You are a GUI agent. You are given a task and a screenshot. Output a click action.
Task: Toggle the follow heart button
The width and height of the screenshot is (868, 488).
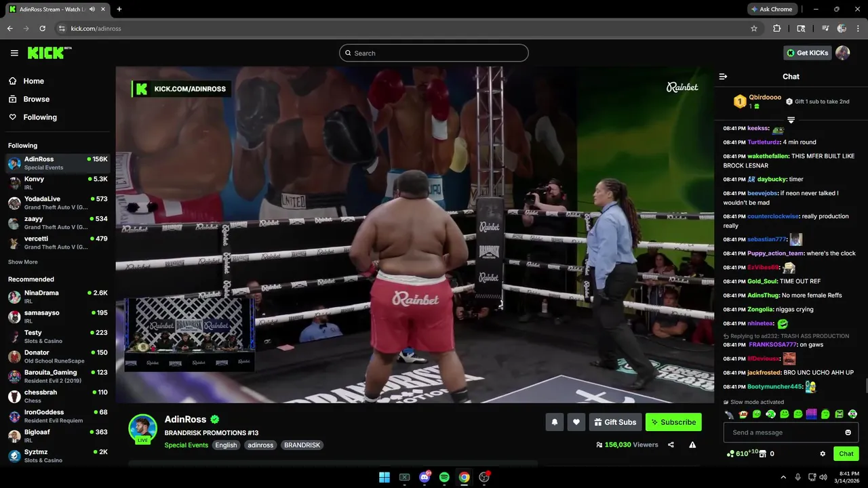pyautogui.click(x=576, y=422)
